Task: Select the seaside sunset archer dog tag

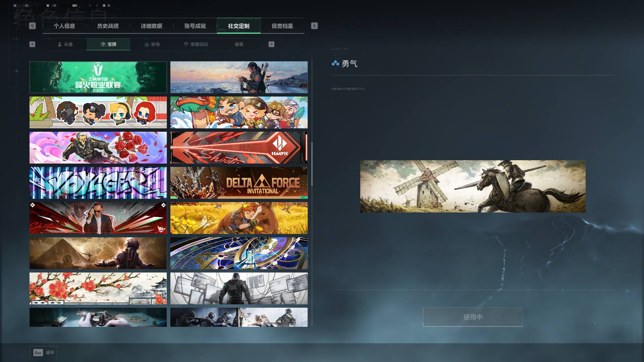Action: 239,77
